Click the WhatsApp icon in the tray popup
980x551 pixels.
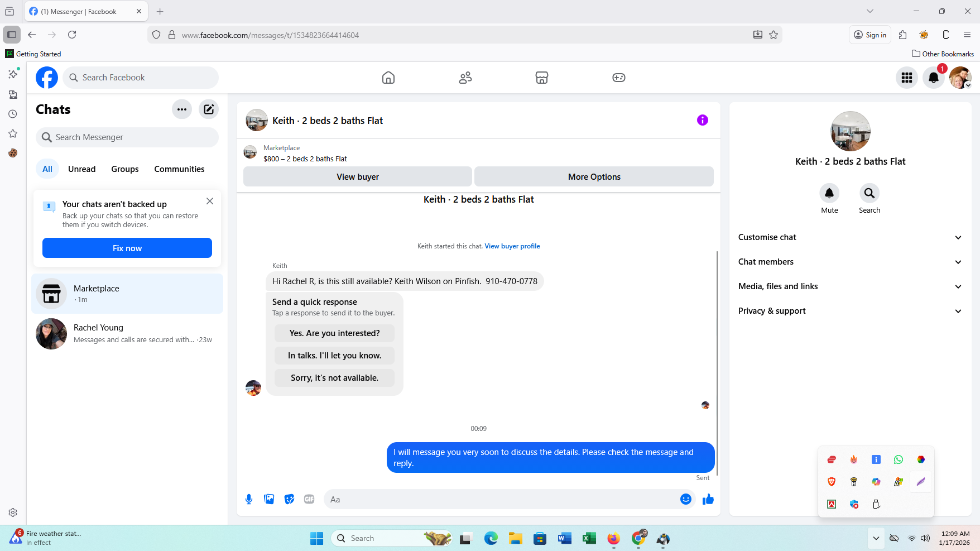click(899, 459)
